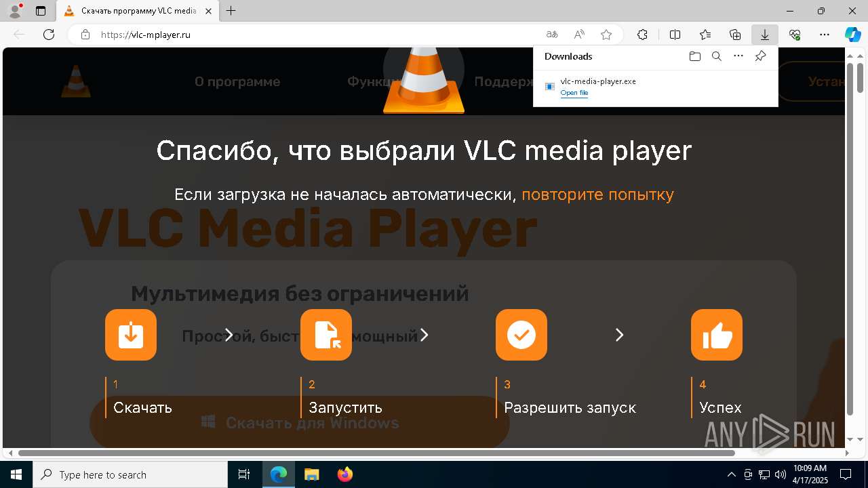The width and height of the screenshot is (868, 488).
Task: Click the Скачать step download icon
Action: [x=131, y=335]
